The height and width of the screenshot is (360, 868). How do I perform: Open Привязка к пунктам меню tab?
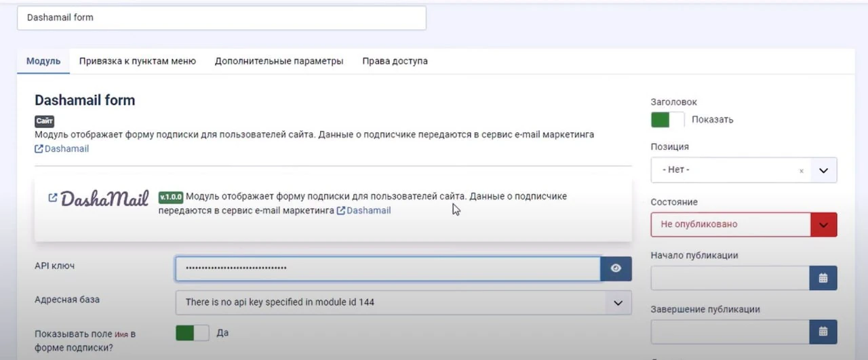point(138,61)
